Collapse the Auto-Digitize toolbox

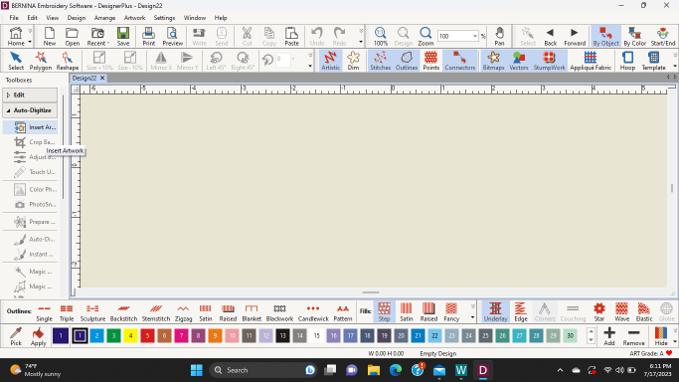[30, 110]
